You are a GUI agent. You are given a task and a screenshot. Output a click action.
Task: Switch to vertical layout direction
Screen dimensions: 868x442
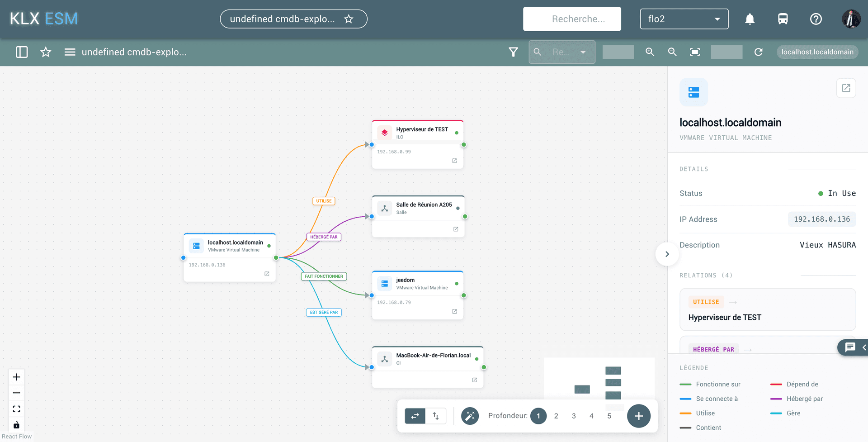pyautogui.click(x=436, y=416)
